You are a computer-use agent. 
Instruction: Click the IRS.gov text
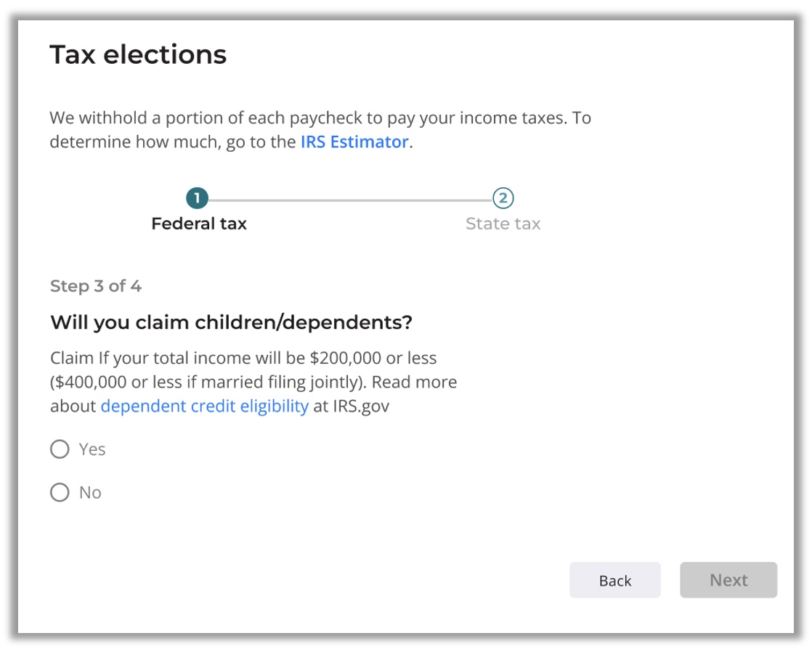361,406
